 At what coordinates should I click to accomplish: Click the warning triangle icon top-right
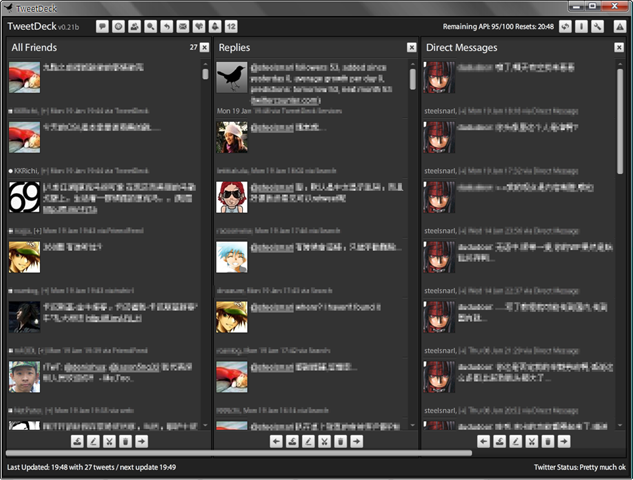pyautogui.click(x=620, y=27)
